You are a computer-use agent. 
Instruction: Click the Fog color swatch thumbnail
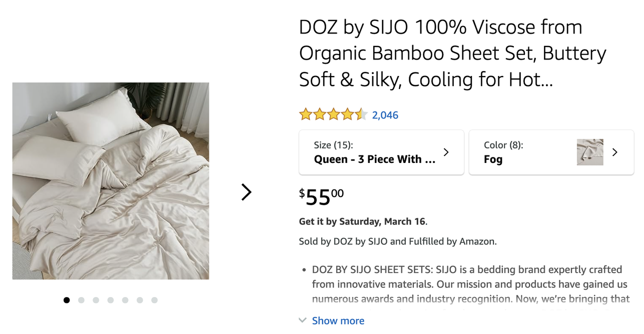tap(590, 152)
